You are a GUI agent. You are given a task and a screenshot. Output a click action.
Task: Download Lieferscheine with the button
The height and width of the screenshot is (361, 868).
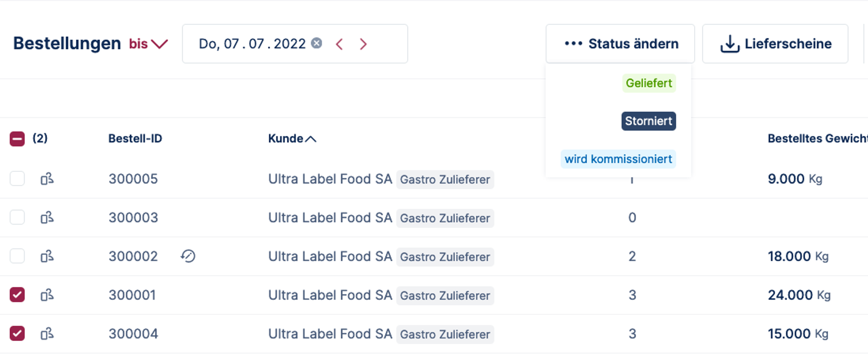[775, 44]
